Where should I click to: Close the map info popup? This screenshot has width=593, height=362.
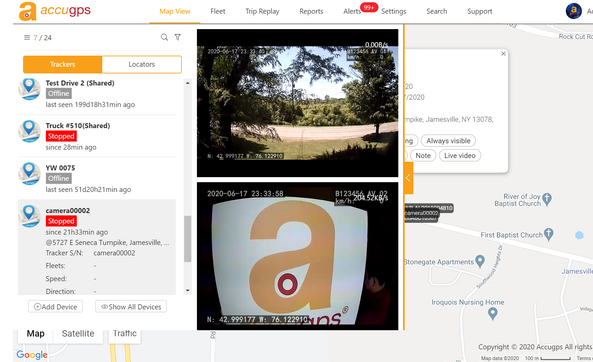coord(503,54)
